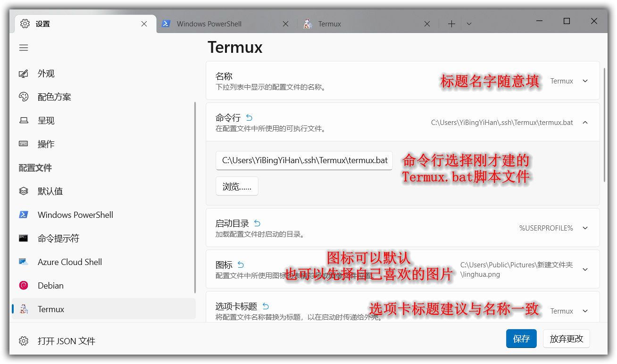Close the 设置 tab
The image size is (617, 364).
(x=144, y=24)
